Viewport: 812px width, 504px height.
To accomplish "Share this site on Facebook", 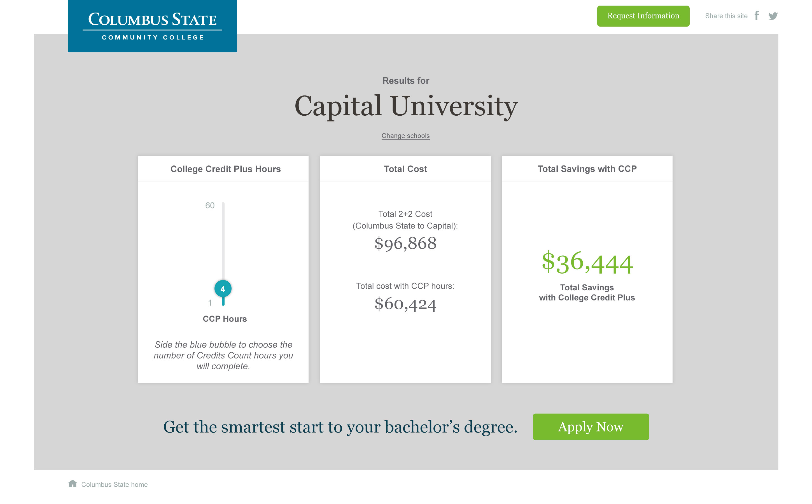I will [x=757, y=15].
